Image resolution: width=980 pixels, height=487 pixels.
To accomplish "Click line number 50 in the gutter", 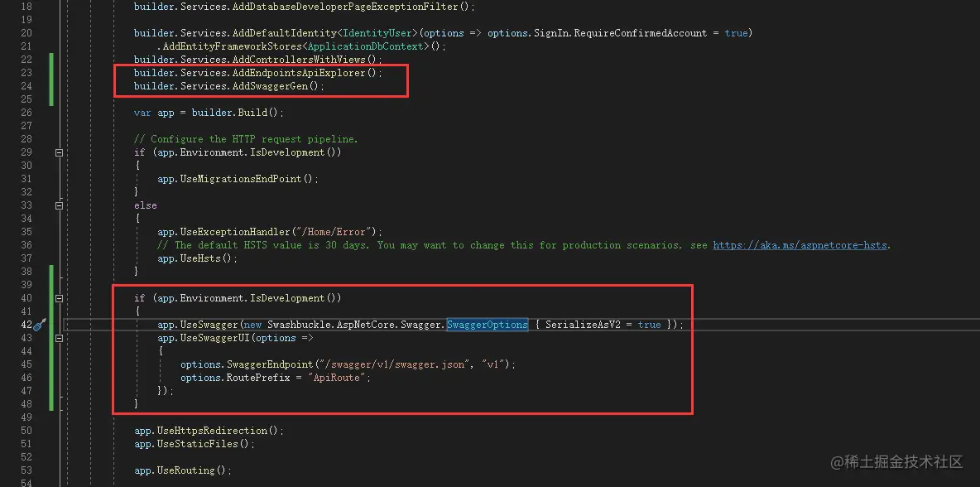I will point(26,431).
